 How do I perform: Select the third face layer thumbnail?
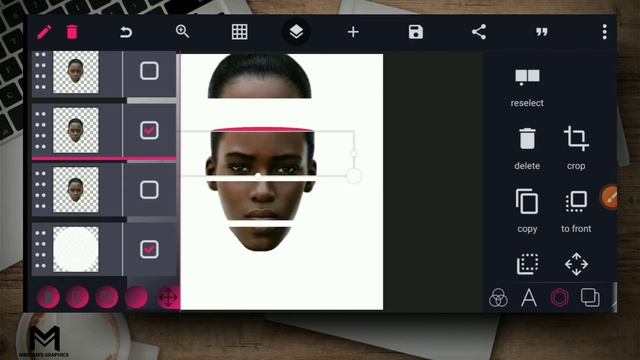76,190
